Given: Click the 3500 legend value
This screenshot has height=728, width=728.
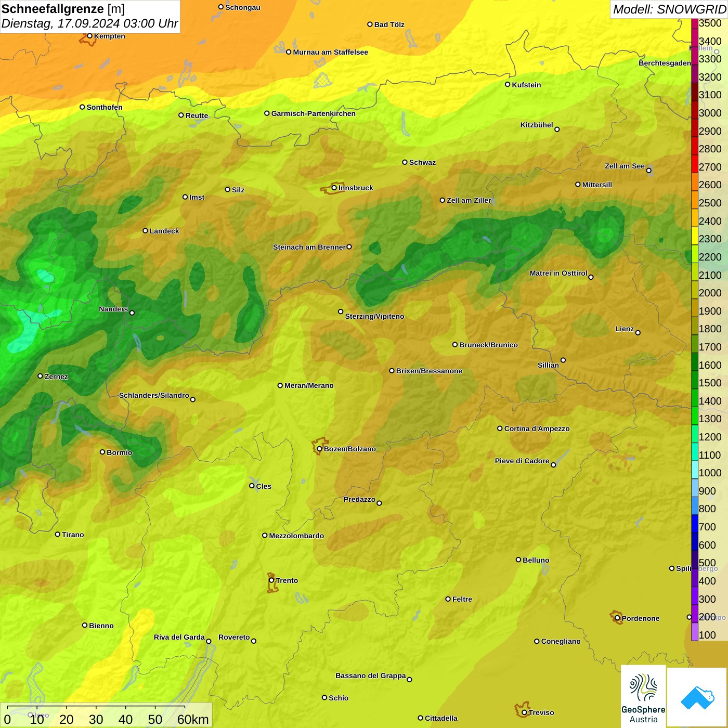Looking at the screenshot, I should coord(710,23).
